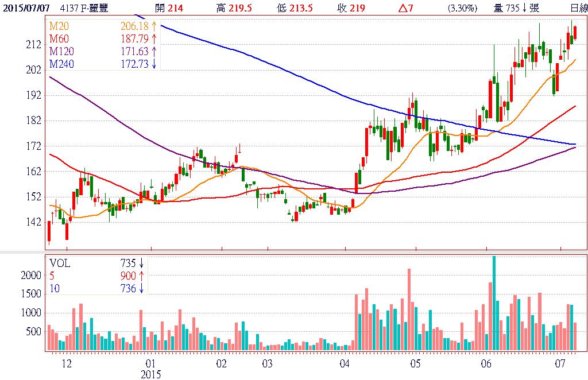Click the stock name 4137 F-麗豐

(x=87, y=8)
